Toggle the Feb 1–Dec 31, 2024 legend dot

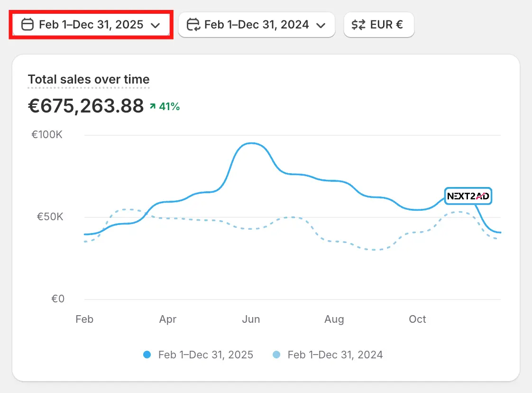pos(276,355)
